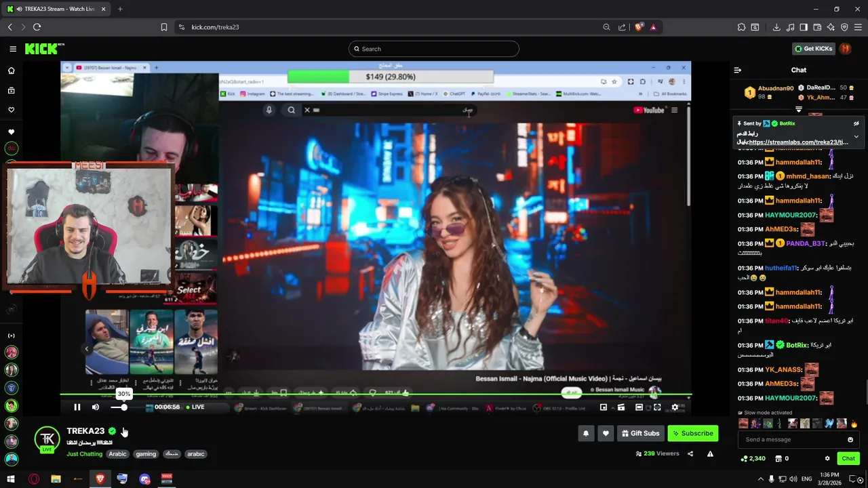Open Kick player settings gear
Image resolution: width=868 pixels, height=488 pixels.
click(x=675, y=407)
